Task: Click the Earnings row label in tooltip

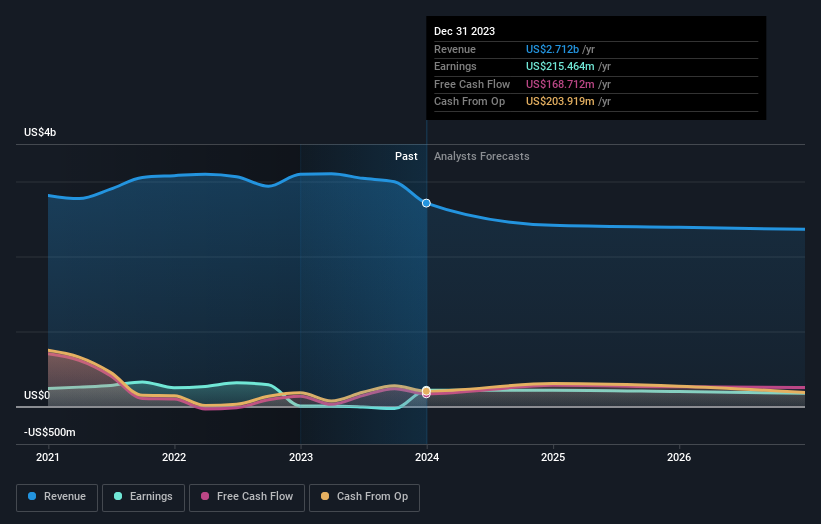Action: [455, 66]
